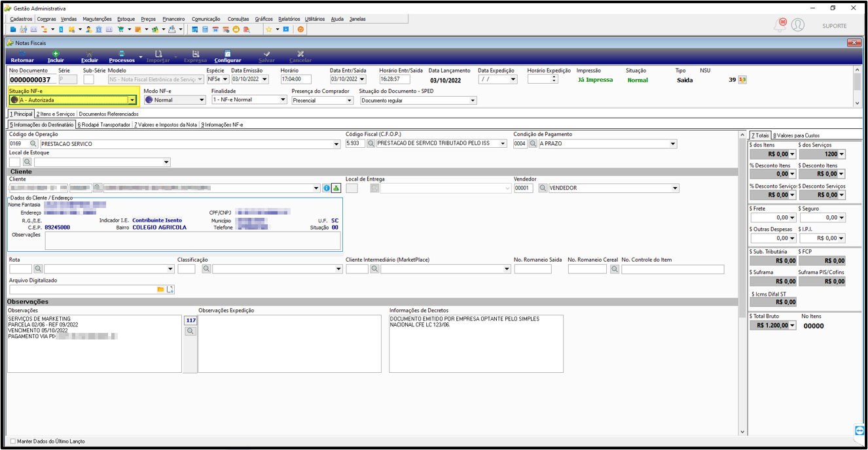Click the blue info icon beside Cliente field

(327, 188)
